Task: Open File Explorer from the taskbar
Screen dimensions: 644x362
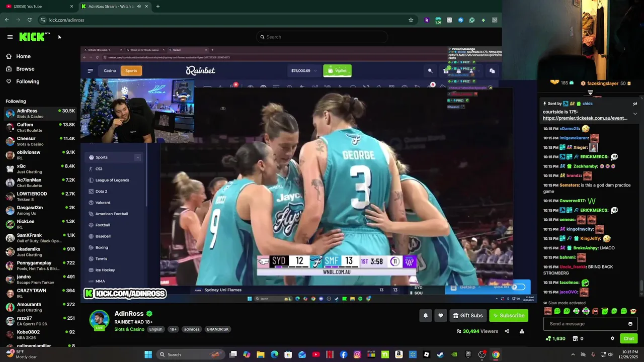Action: pyautogui.click(x=261, y=354)
